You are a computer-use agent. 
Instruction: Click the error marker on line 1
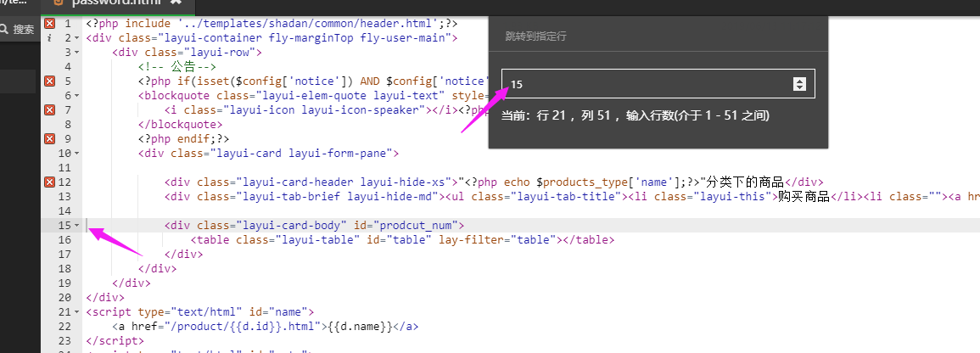tap(50, 24)
